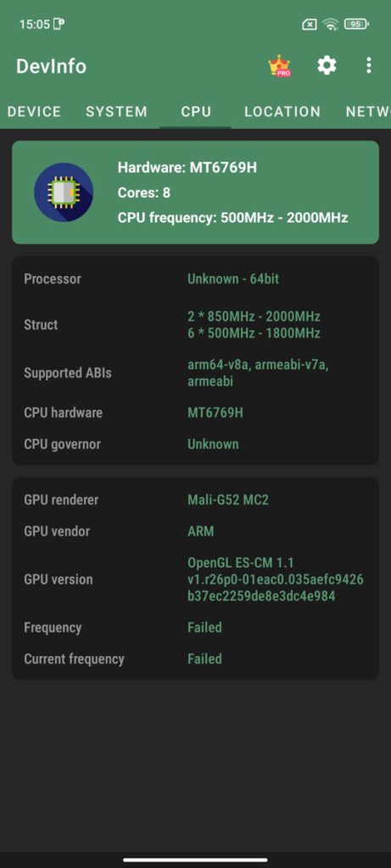Select the Processor row

(x=195, y=279)
